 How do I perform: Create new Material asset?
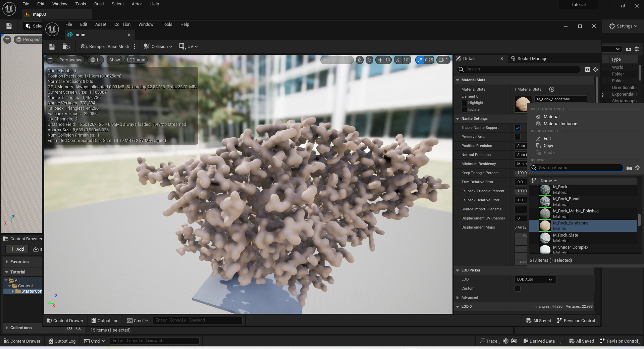click(x=551, y=117)
